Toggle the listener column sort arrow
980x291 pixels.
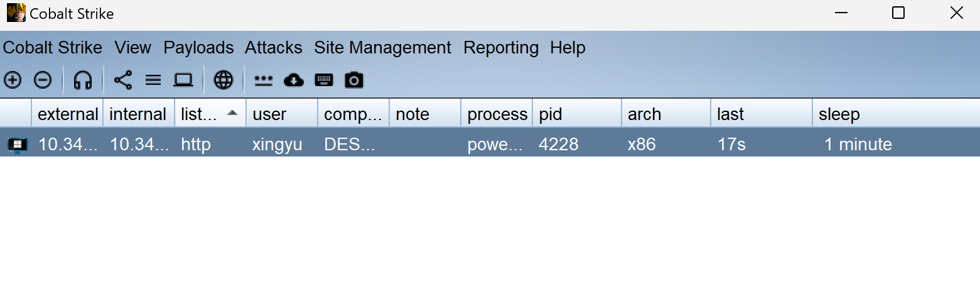[232, 113]
